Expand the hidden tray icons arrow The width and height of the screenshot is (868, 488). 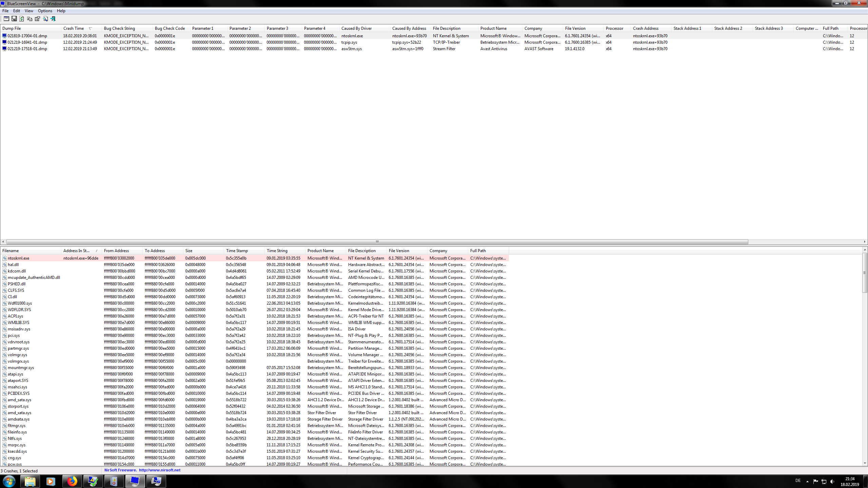(807, 481)
